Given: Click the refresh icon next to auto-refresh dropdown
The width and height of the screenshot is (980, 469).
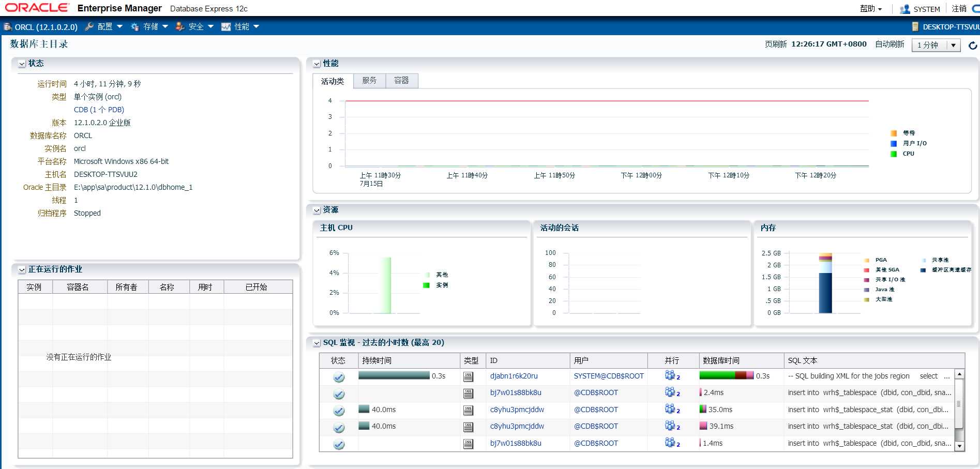Looking at the screenshot, I should 973,46.
